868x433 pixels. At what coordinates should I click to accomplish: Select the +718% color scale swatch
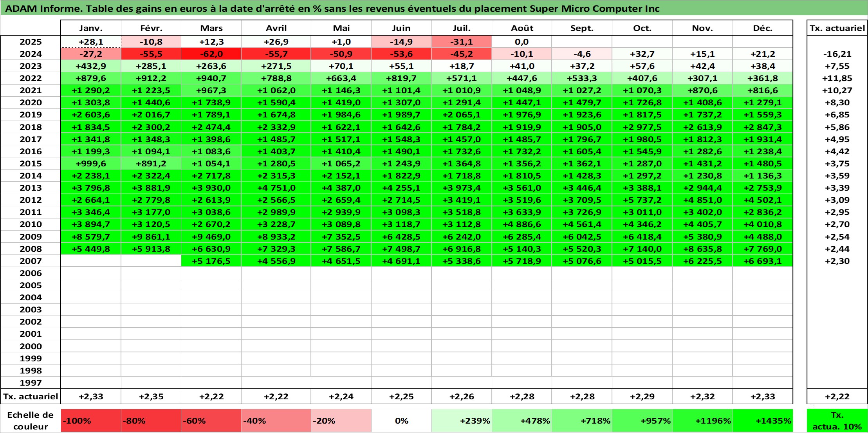pos(582,421)
